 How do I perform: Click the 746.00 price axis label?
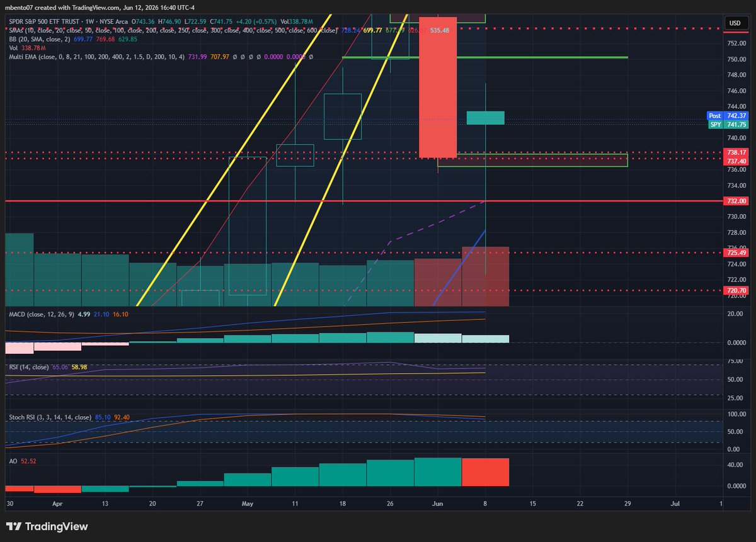736,91
